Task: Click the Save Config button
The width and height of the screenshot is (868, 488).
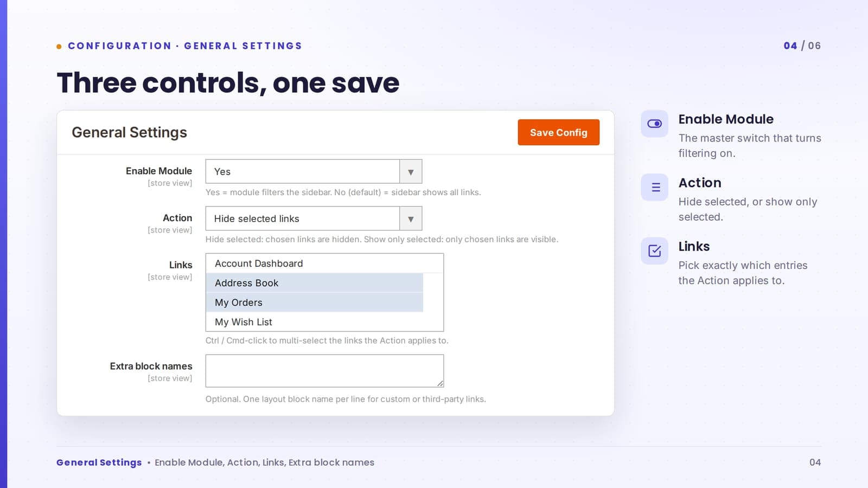Action: point(558,132)
